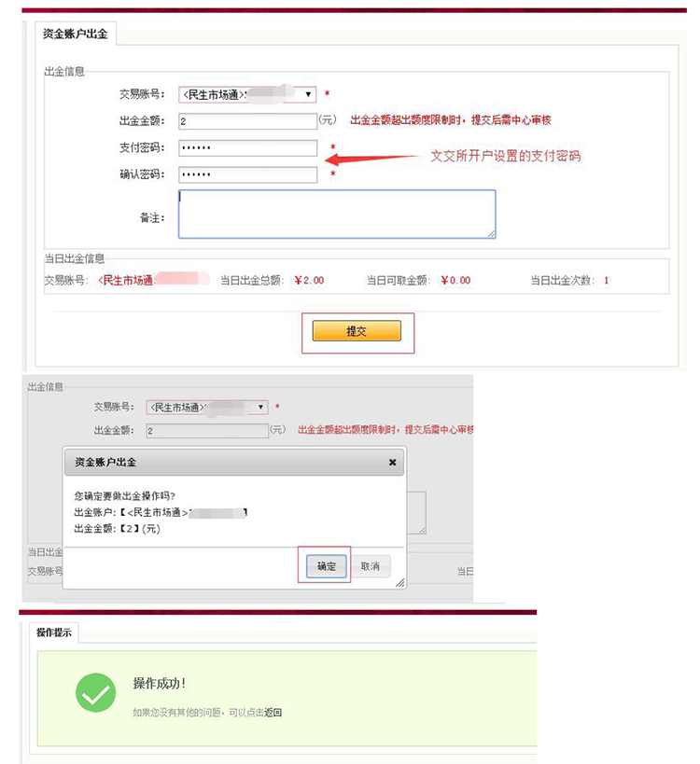Focus the 支付密码 password field

(x=247, y=148)
